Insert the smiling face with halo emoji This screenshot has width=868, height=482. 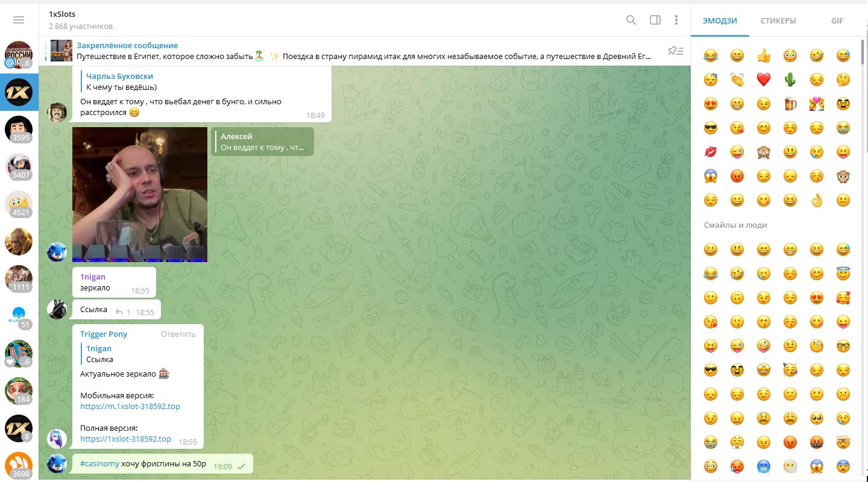[x=843, y=274]
